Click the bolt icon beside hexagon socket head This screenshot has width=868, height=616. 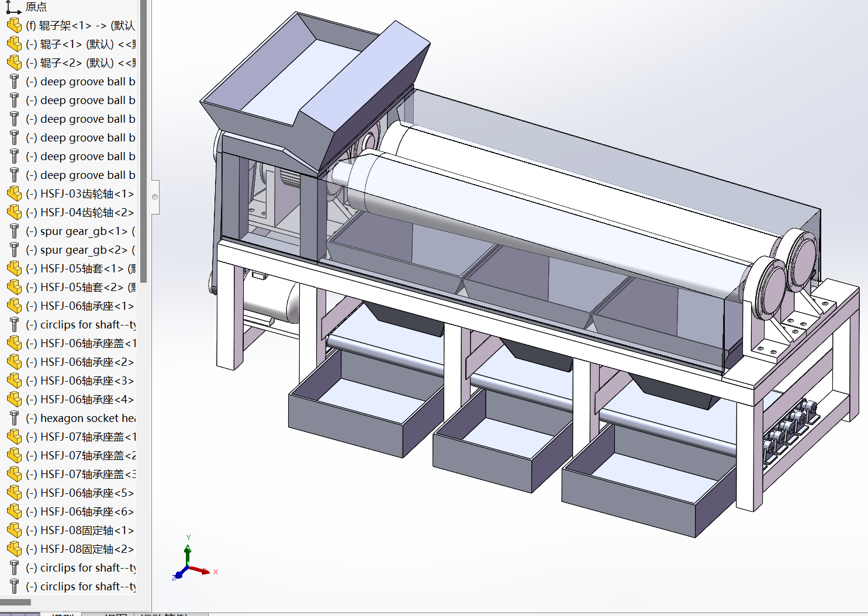[14, 418]
